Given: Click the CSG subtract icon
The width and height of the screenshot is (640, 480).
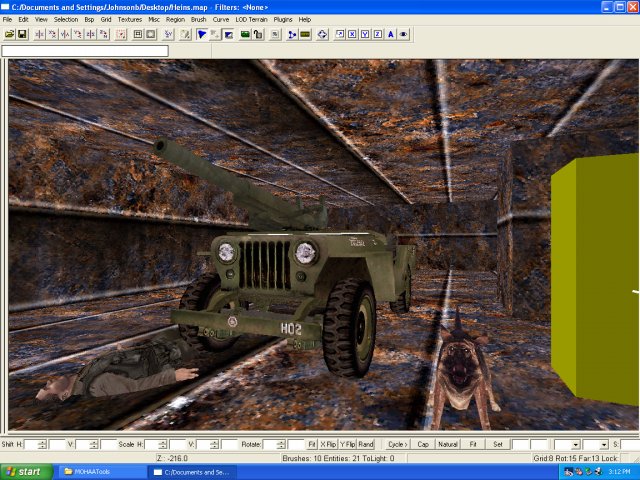Looking at the screenshot, I should (151, 34).
